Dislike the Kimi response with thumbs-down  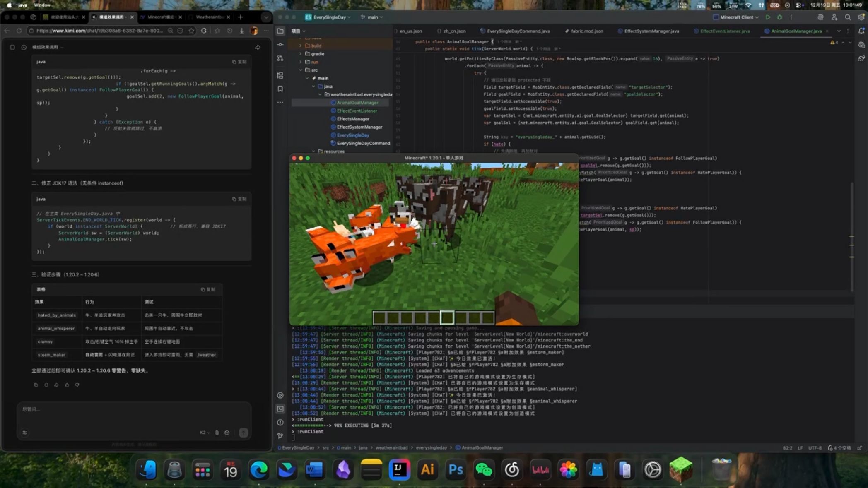pyautogui.click(x=77, y=385)
